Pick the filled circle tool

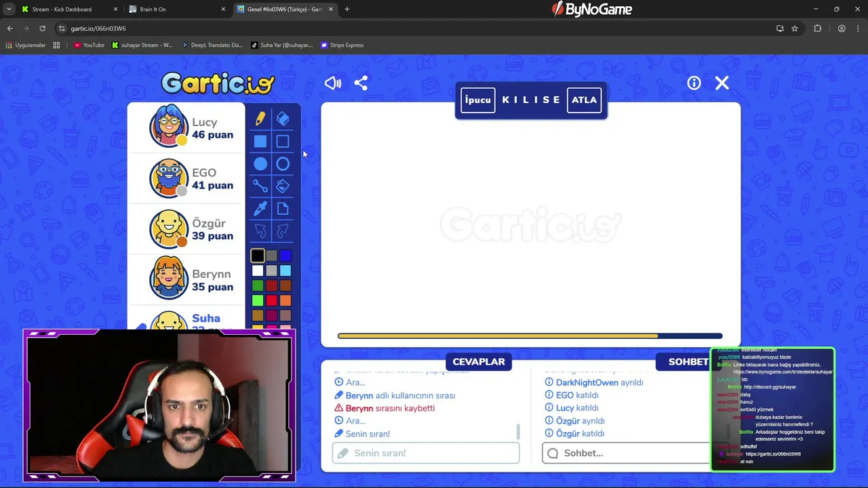click(x=260, y=163)
